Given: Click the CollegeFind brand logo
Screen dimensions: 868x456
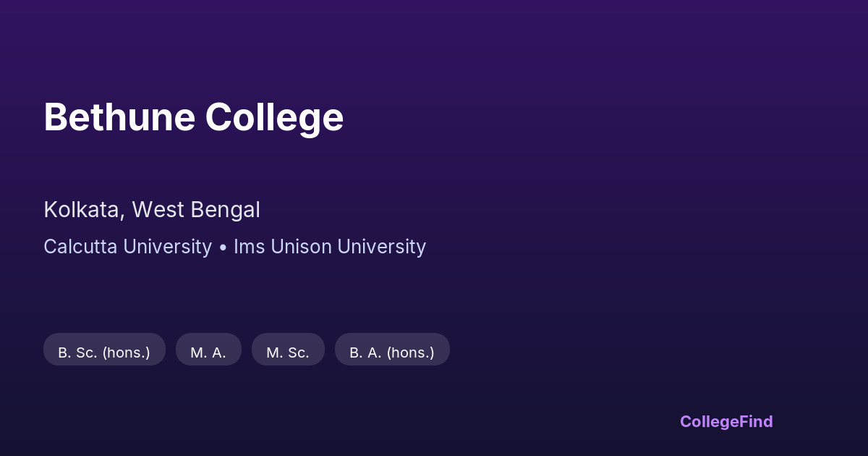Looking at the screenshot, I should [x=726, y=421].
